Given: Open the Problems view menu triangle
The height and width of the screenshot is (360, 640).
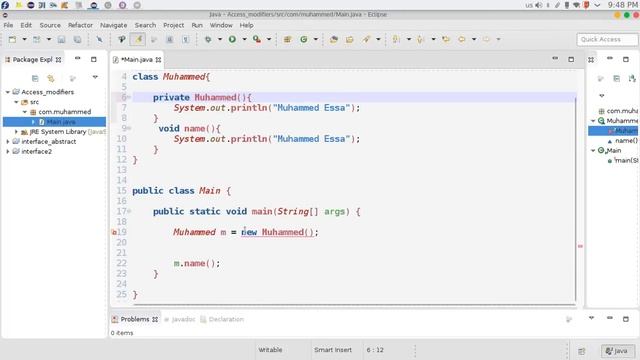Looking at the screenshot, I should [x=591, y=318].
